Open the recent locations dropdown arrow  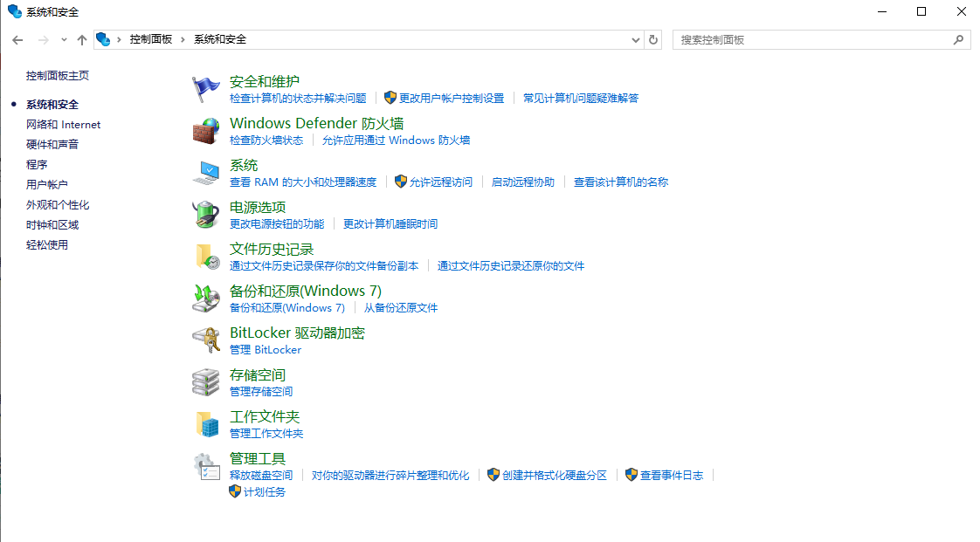pyautogui.click(x=64, y=40)
